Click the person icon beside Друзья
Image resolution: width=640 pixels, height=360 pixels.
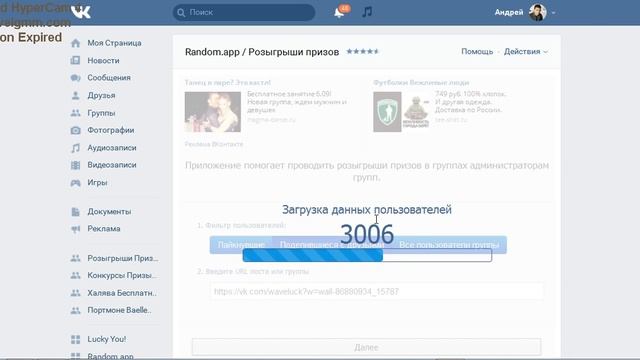[x=76, y=96]
